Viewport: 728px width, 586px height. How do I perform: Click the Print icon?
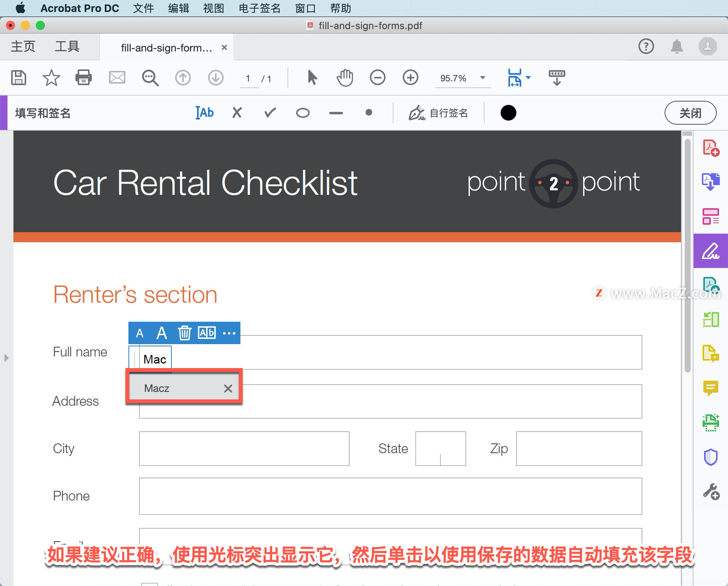pos(83,78)
